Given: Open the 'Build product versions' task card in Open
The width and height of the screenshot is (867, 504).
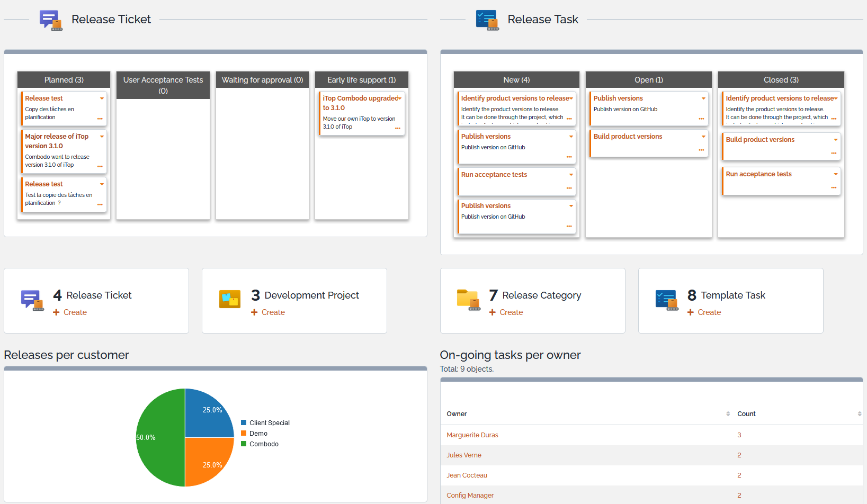Looking at the screenshot, I should pos(628,136).
